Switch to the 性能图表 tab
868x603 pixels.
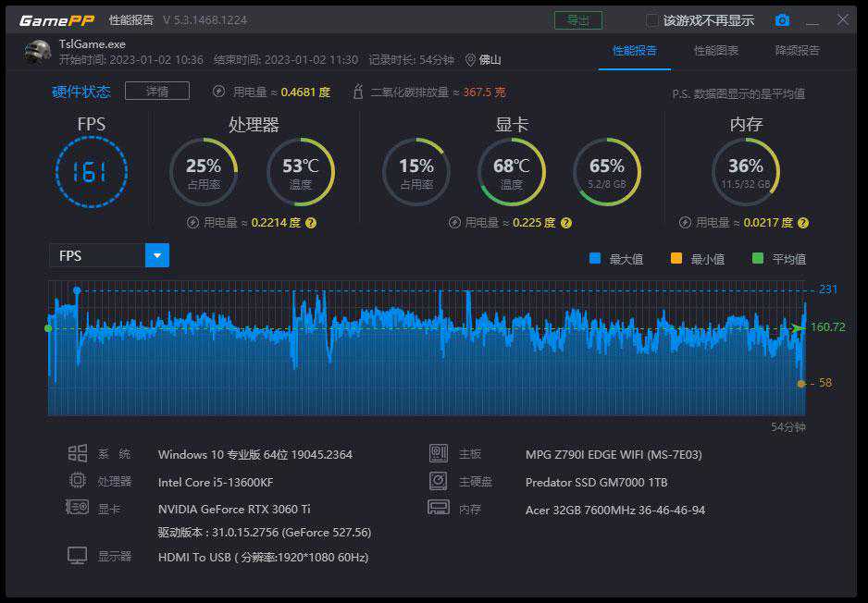pyautogui.click(x=716, y=51)
